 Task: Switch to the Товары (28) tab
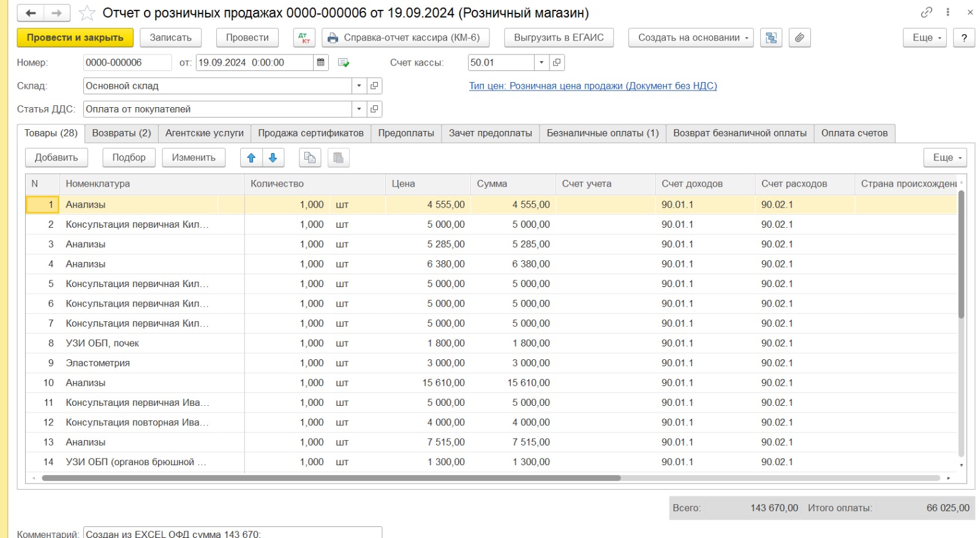[x=51, y=133]
